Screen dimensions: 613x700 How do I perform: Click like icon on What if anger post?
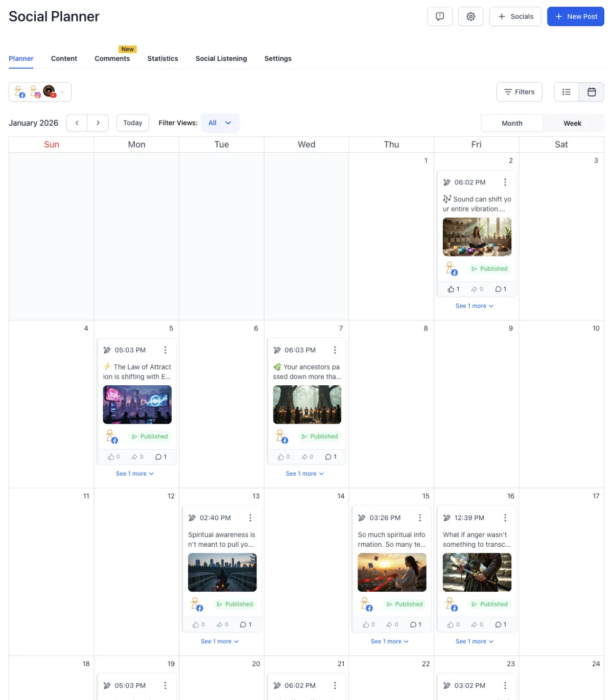tap(450, 624)
